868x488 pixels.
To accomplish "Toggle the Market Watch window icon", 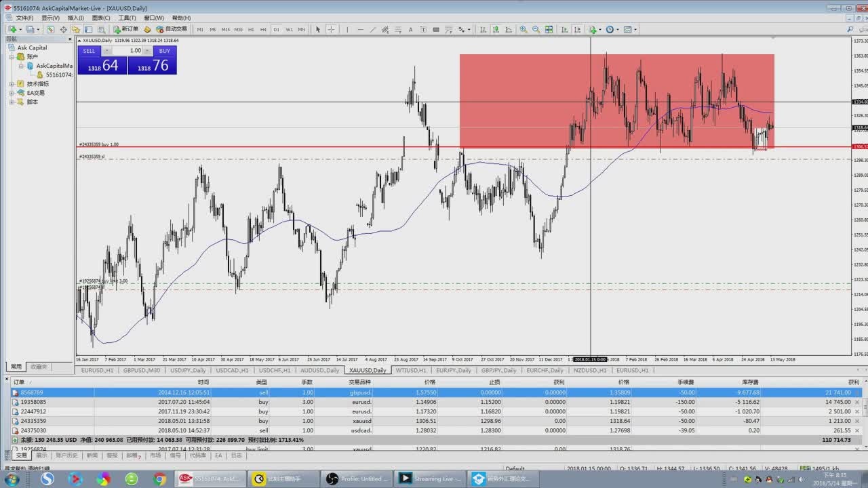I will click(x=50, y=29).
